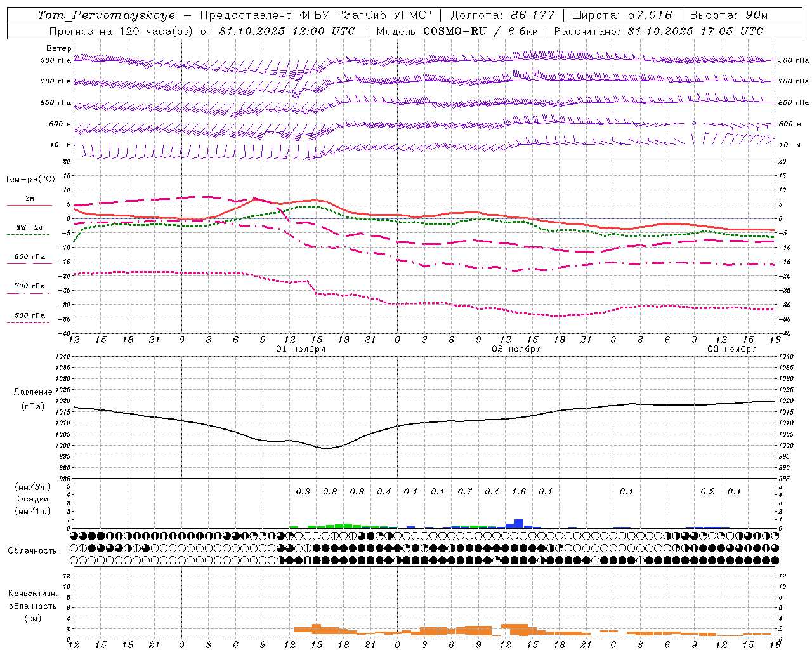Click the '03 ноября' date label

coord(732,349)
